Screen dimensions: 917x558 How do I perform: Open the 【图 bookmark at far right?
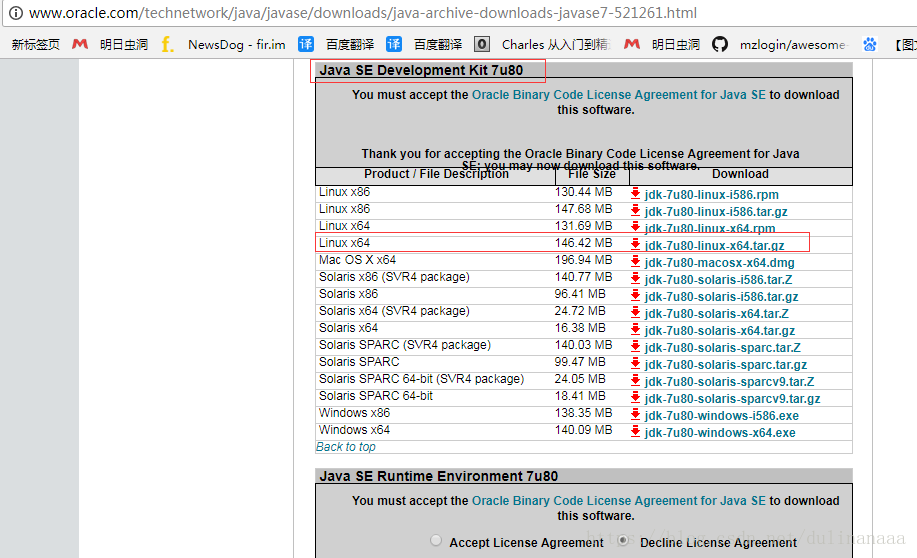905,44
